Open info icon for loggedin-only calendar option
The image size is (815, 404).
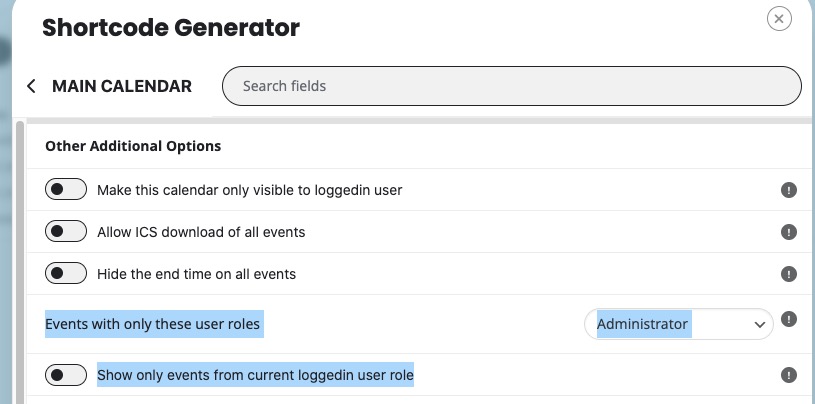(x=788, y=190)
